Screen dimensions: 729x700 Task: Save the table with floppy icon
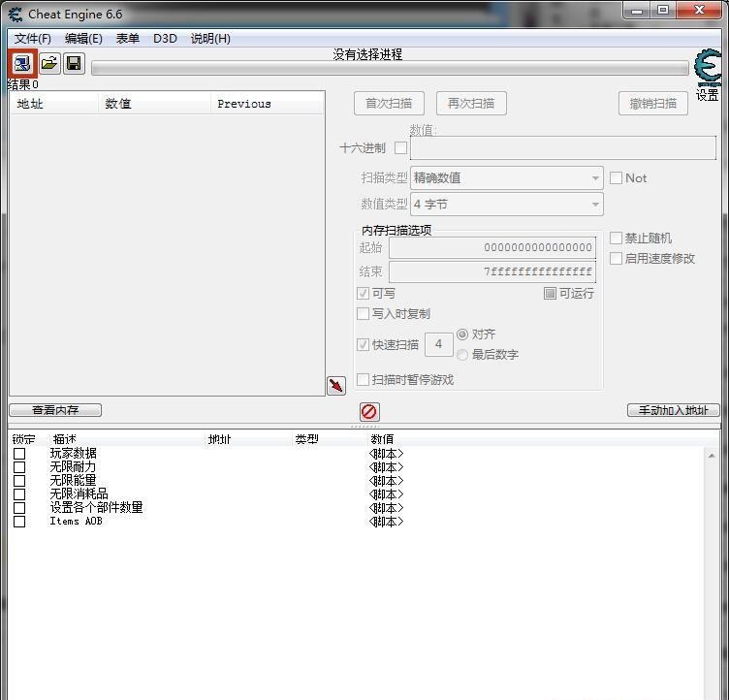74,63
